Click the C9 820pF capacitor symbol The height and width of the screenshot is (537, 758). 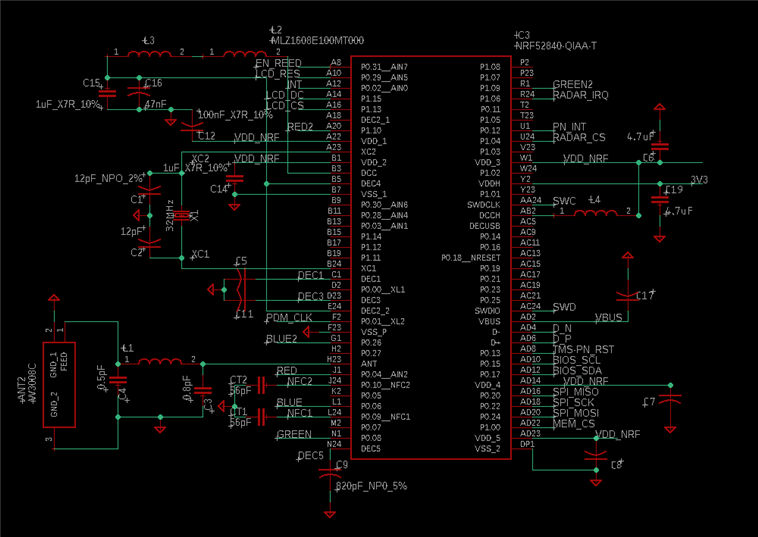pos(330,473)
